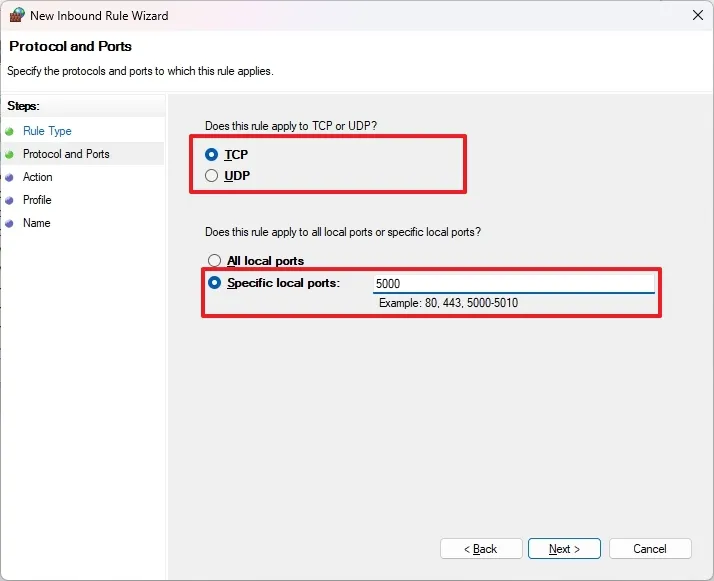Jump to the Action step
This screenshot has width=714, height=581.
pos(38,177)
